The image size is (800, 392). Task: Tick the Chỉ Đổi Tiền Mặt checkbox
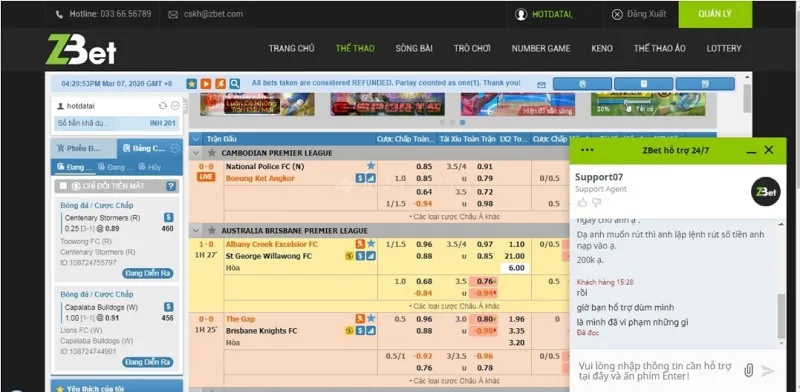pos(63,186)
